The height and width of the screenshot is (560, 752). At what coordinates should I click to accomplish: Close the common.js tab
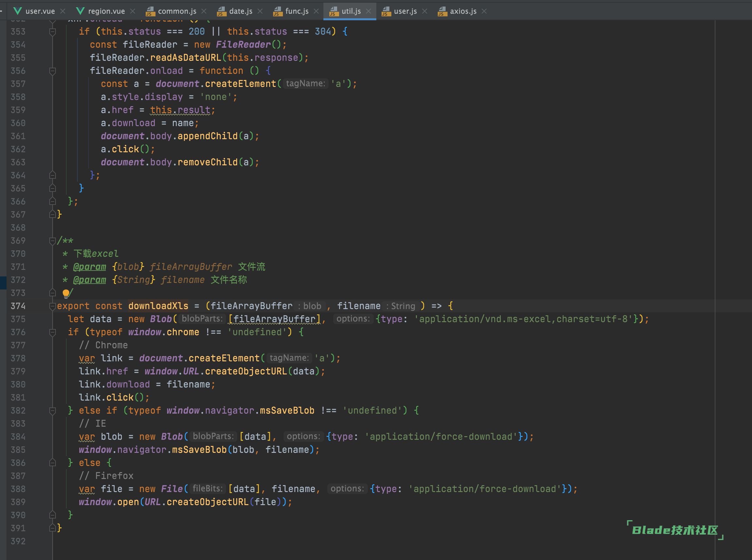204,11
